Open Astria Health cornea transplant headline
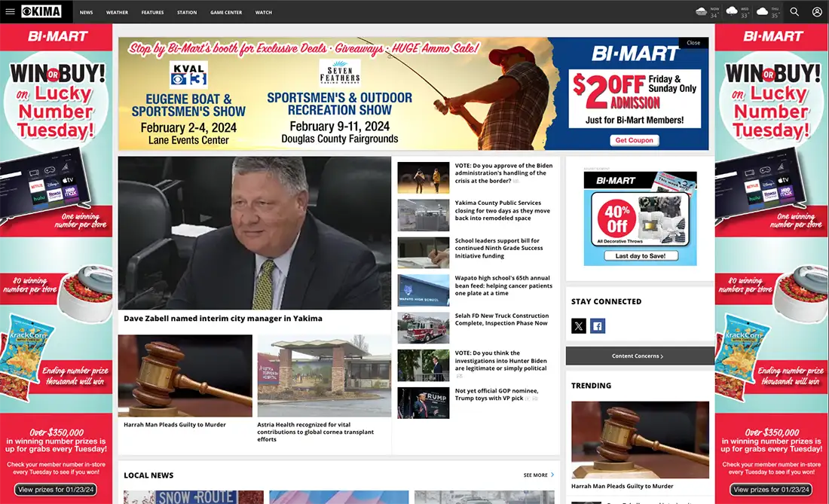The height and width of the screenshot is (504, 829). tap(316, 432)
